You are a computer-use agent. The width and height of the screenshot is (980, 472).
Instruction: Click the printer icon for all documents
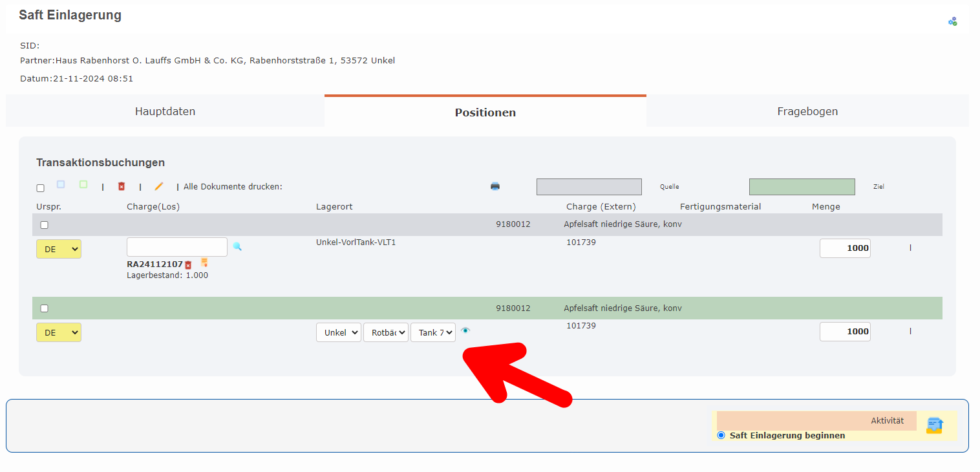point(495,186)
